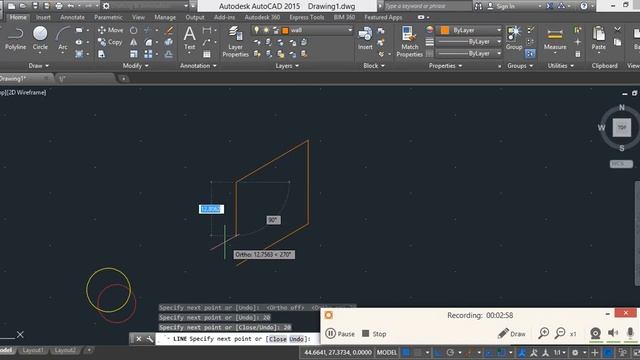Toggle the layer on/off light bulb for wall

click(256, 30)
